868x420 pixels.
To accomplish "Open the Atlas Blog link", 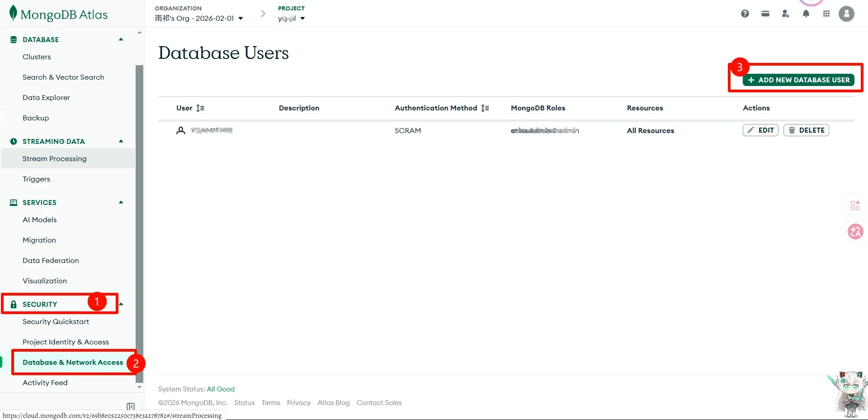I will (x=334, y=403).
